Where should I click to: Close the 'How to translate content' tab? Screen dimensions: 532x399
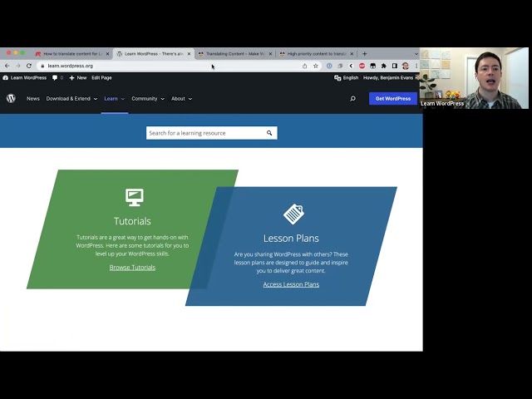click(x=107, y=53)
